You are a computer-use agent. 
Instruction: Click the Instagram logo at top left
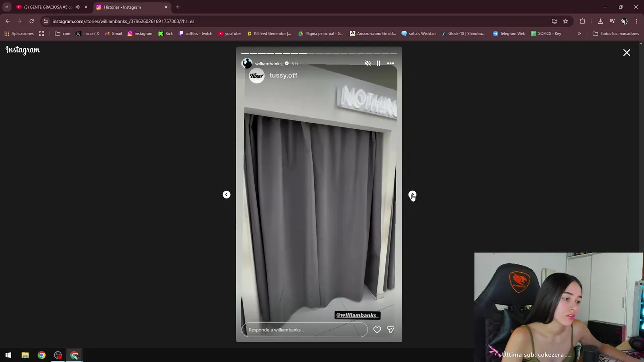(23, 50)
